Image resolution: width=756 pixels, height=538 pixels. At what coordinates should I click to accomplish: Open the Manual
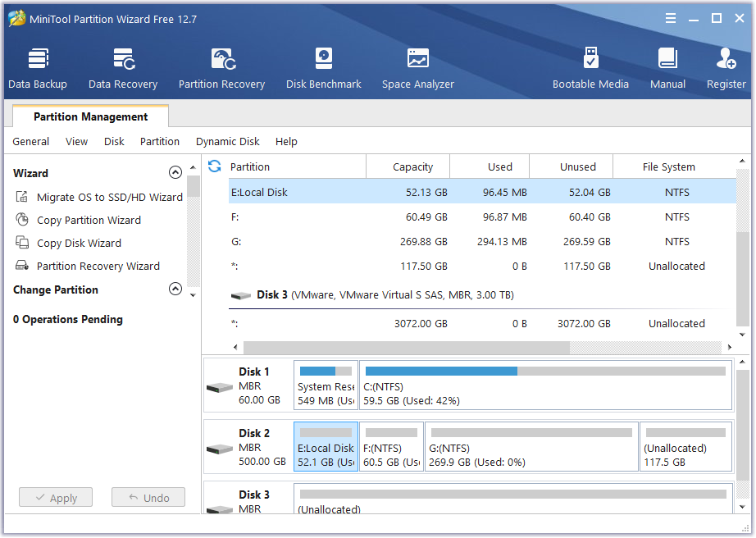[667, 68]
